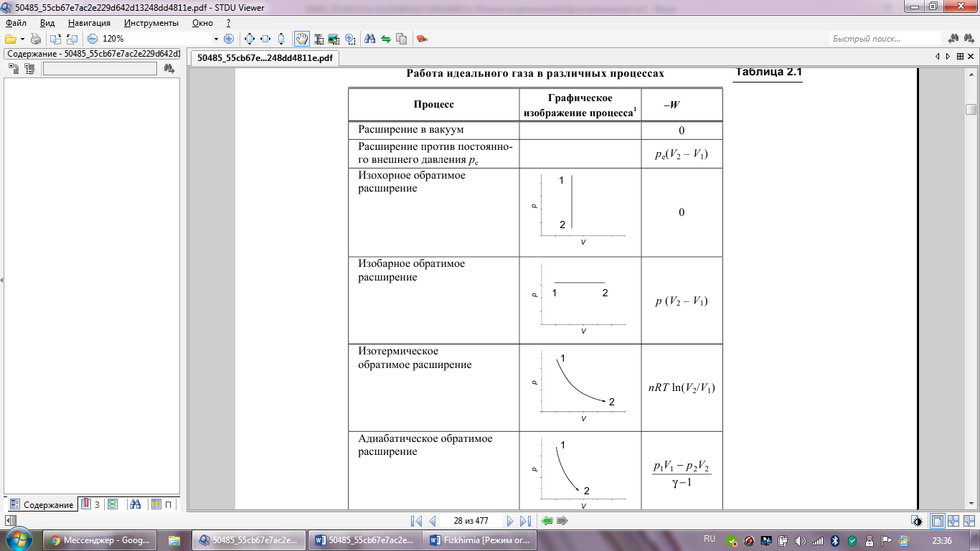Activate the zoom selection tool

[350, 39]
